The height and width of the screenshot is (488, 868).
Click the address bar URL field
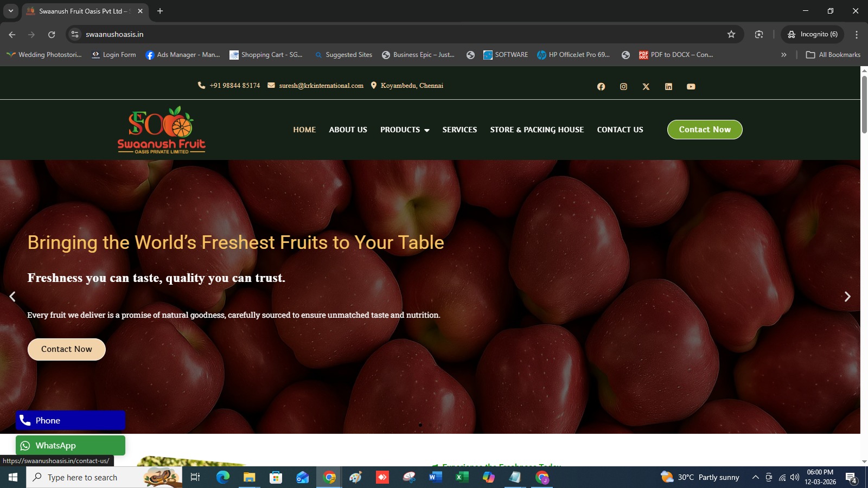[x=401, y=34]
